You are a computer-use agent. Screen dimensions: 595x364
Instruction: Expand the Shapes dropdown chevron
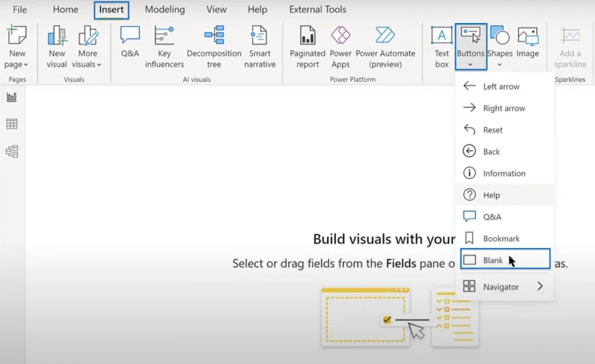499,65
